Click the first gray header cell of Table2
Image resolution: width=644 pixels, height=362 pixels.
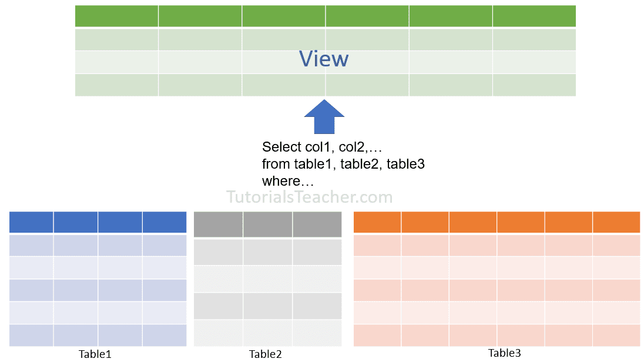tap(219, 224)
